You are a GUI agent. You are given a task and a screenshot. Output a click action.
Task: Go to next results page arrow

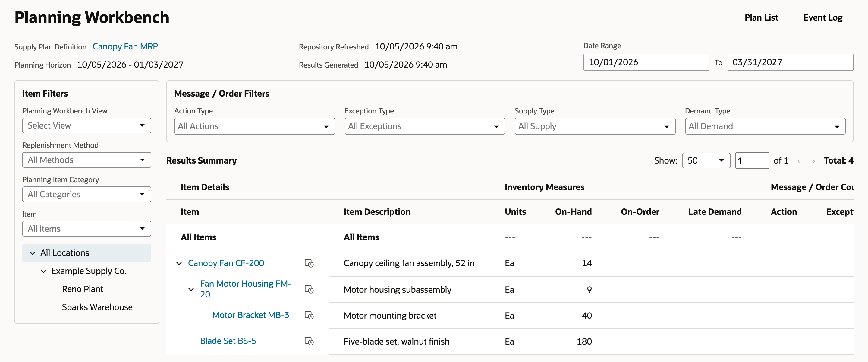tap(814, 161)
